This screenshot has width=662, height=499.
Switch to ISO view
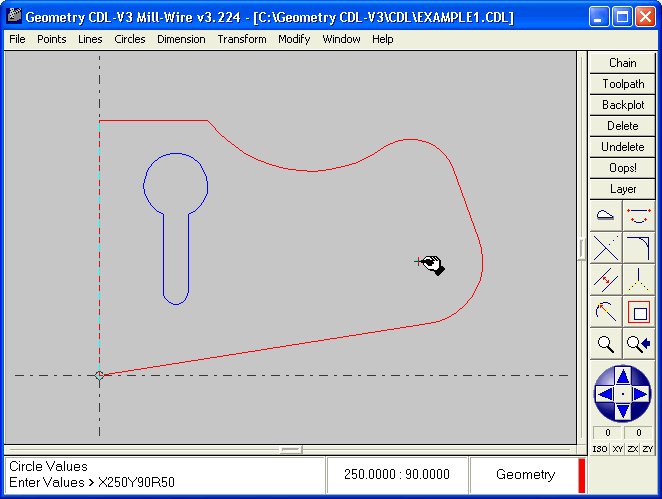[x=600, y=449]
